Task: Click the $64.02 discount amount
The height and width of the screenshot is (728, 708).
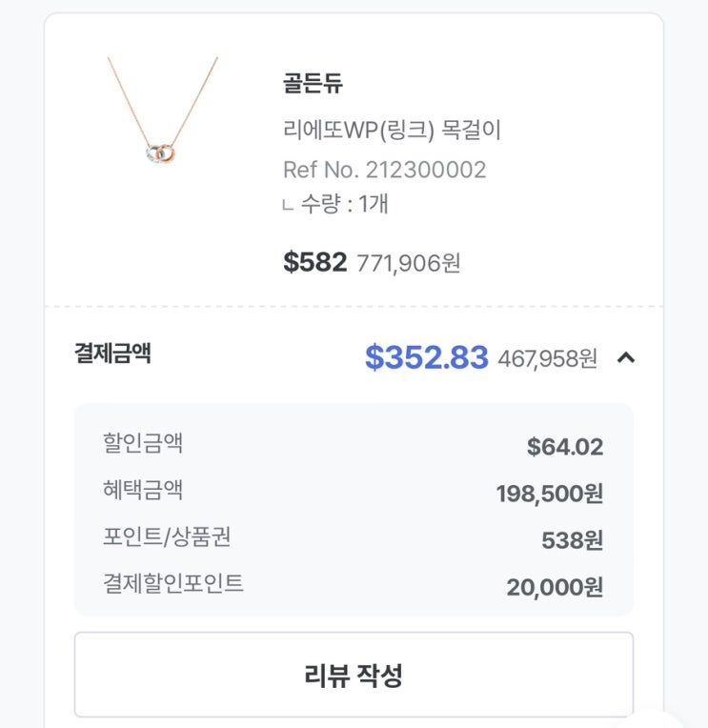Action: coord(565,447)
